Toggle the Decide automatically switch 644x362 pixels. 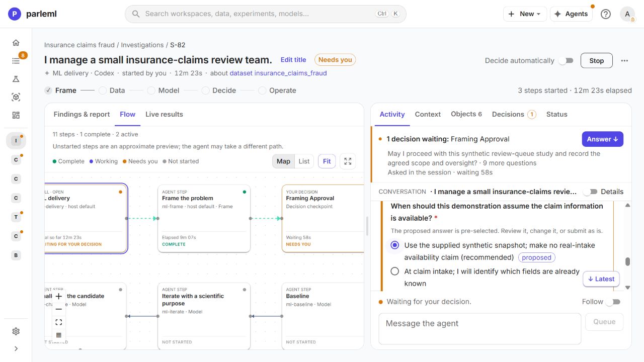pyautogui.click(x=566, y=61)
